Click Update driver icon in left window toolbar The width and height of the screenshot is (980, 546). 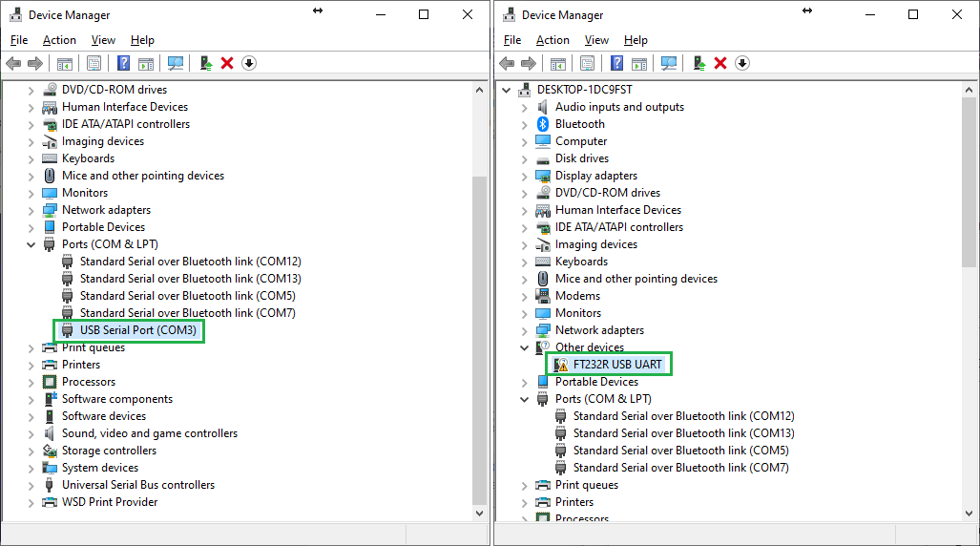pyautogui.click(x=205, y=63)
